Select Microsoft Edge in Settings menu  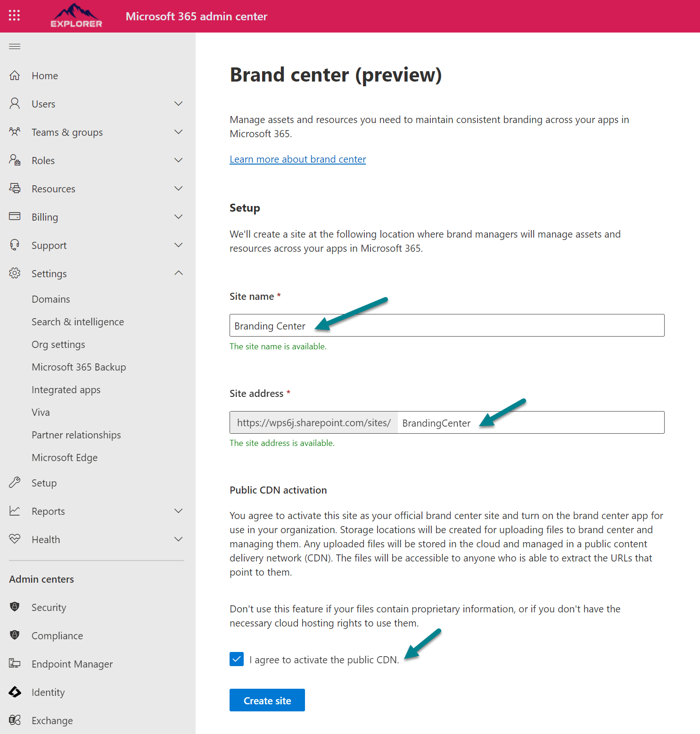[x=65, y=457]
